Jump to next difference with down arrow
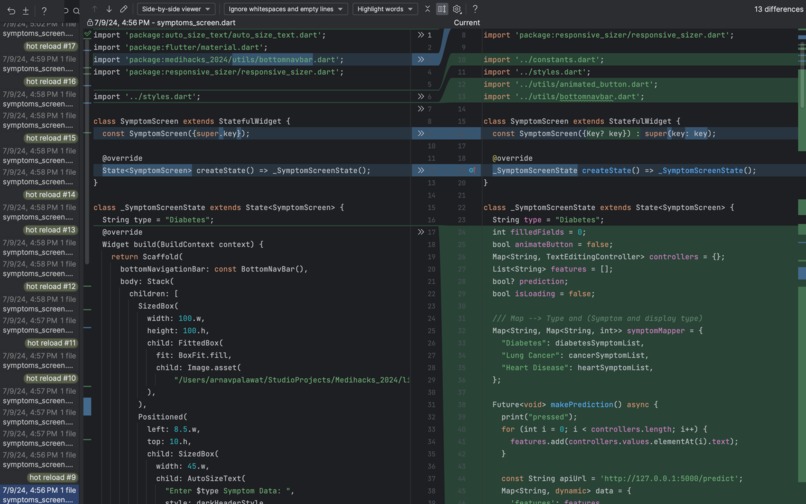 point(109,9)
